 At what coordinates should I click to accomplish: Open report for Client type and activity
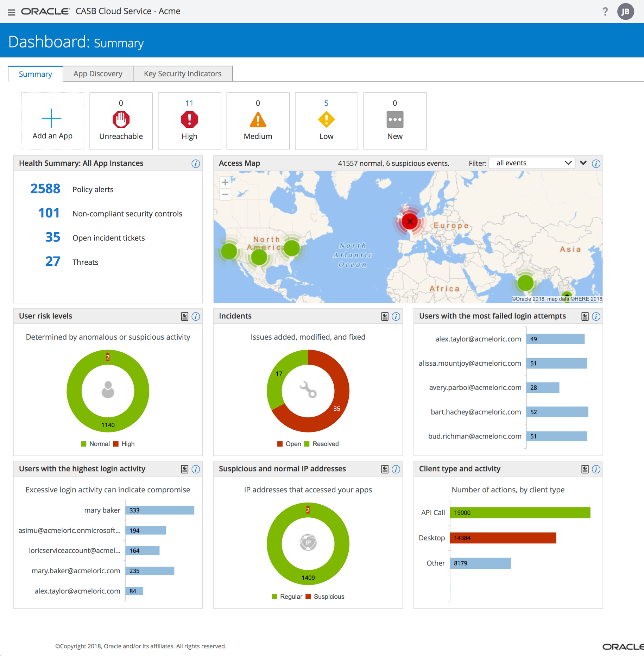coord(585,469)
